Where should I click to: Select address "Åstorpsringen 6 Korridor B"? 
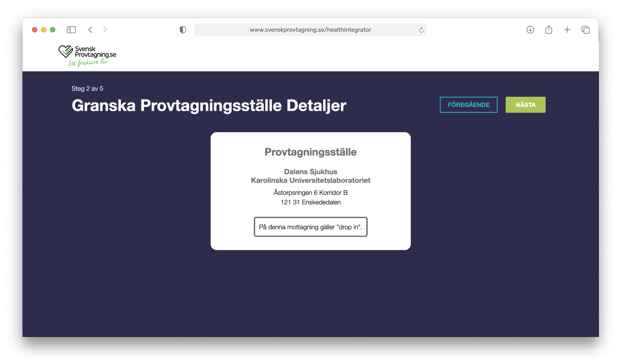tap(310, 193)
